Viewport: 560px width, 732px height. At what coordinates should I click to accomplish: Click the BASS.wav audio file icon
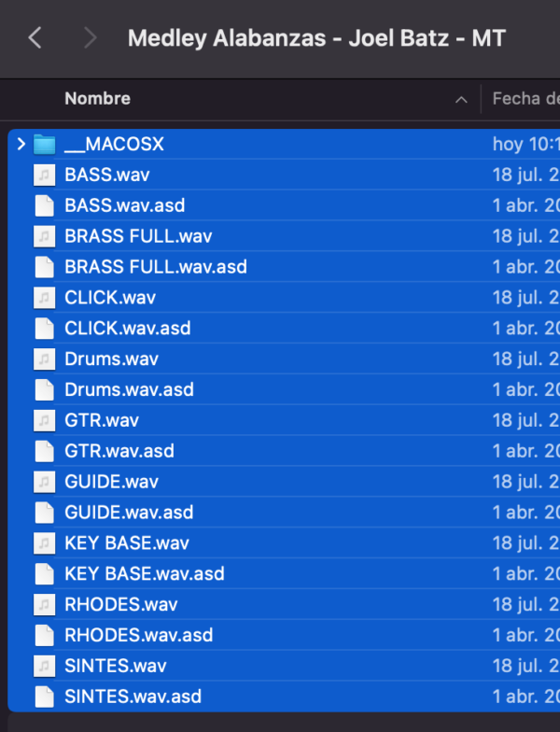click(44, 175)
